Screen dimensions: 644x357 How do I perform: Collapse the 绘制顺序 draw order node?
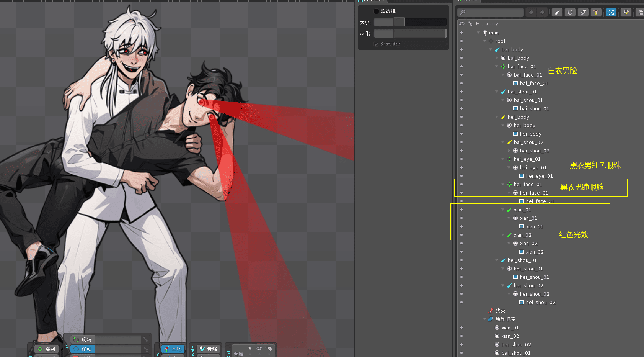tap(484, 319)
